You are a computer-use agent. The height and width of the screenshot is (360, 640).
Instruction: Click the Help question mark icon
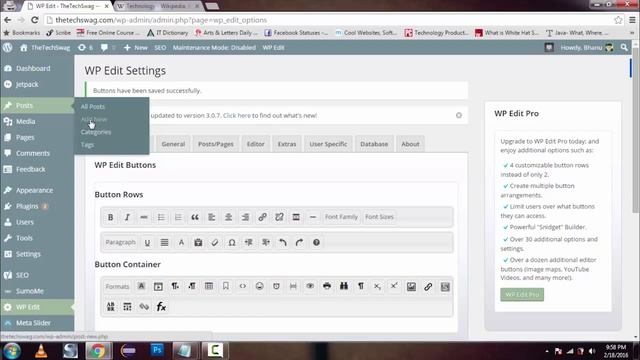(316, 242)
